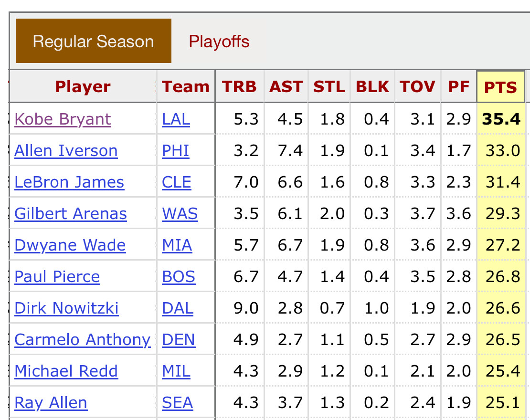
Task: Visit the SEA team link
Action: [x=178, y=403]
